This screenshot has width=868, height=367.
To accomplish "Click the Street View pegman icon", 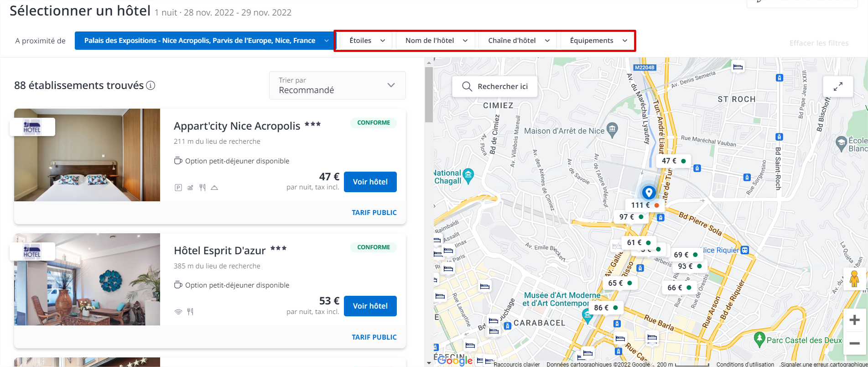I will click(854, 279).
